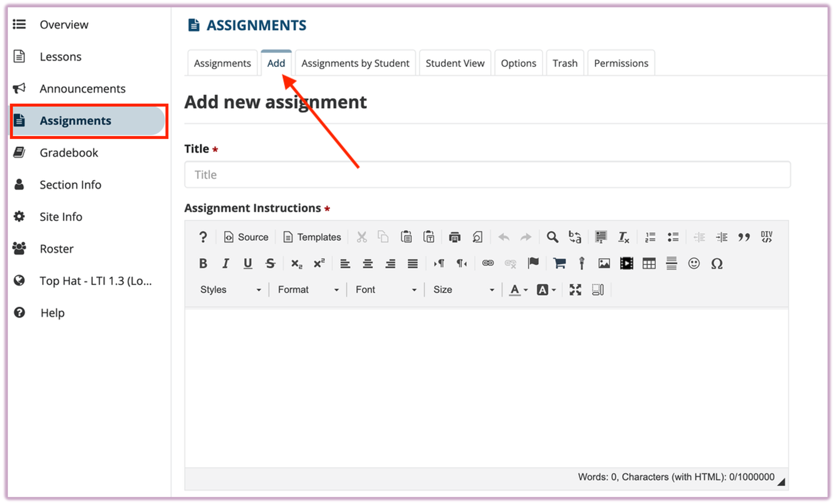The image size is (834, 504).
Task: Open the Font selection dropdown
Action: (385, 290)
